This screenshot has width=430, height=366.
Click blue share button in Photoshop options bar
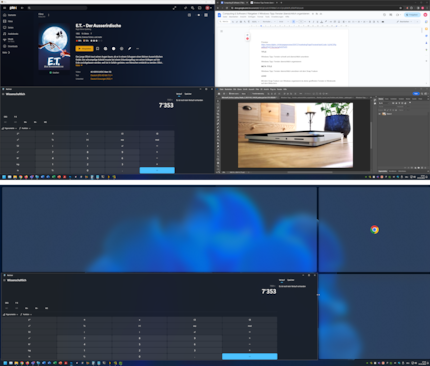[x=416, y=94]
